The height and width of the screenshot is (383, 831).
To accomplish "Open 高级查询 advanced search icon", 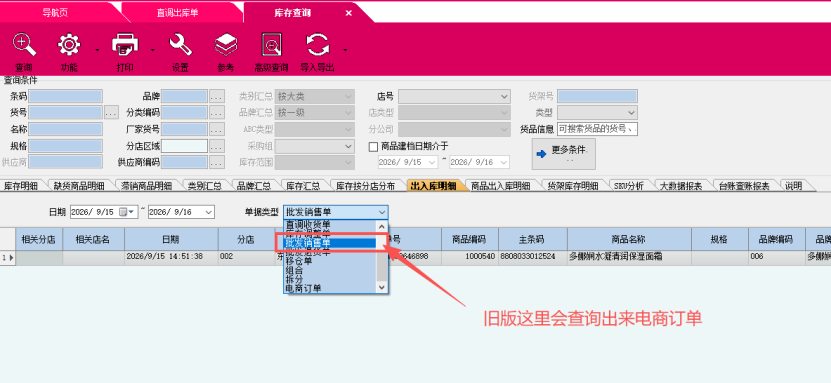I will [x=271, y=45].
